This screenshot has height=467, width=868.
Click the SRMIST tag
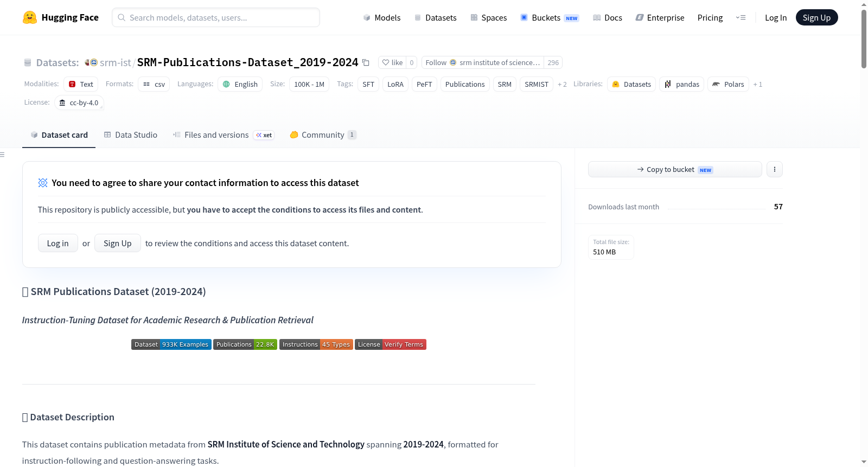pyautogui.click(x=537, y=84)
